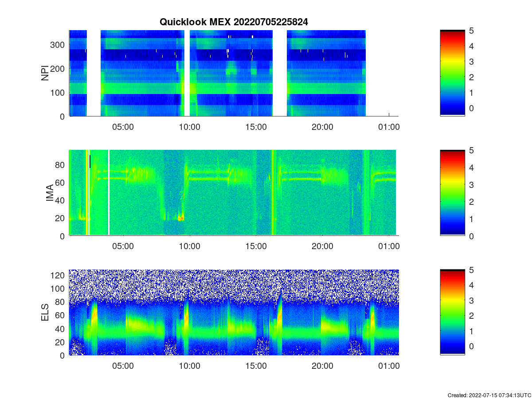Click the colorbar beside the NPI panel

coord(452,73)
